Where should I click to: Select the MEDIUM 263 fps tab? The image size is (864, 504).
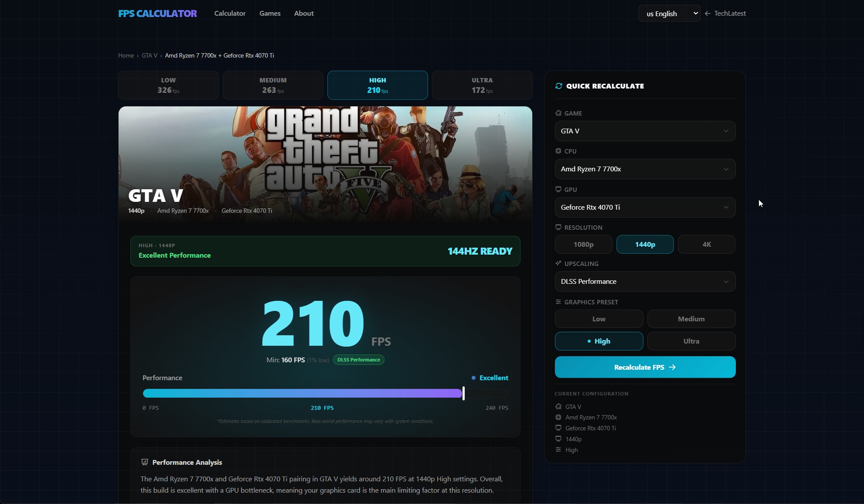273,85
